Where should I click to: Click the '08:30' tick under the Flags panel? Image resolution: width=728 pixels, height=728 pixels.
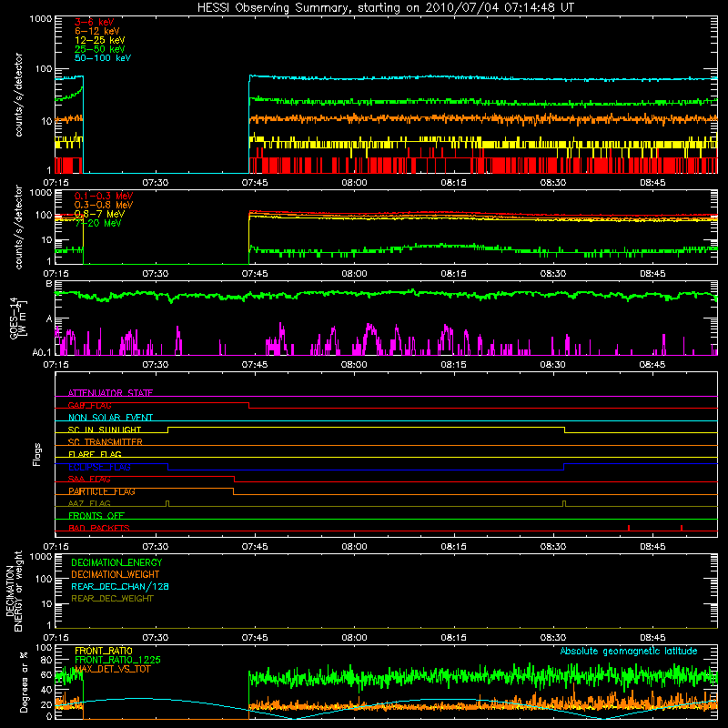553,547
